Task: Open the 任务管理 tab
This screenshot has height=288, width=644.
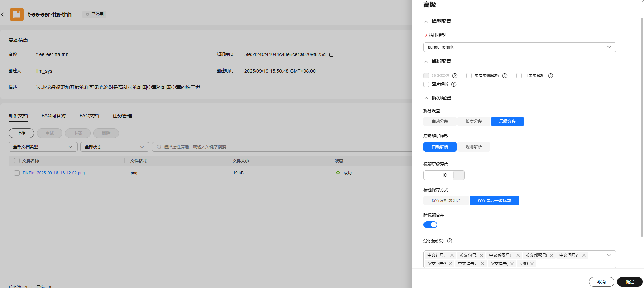Action: coord(122,116)
